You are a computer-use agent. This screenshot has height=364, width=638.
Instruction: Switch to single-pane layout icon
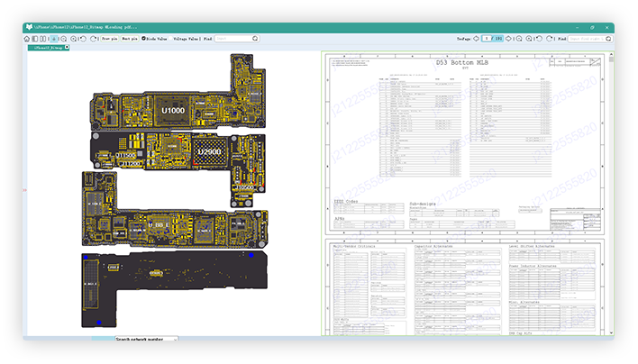(35, 39)
